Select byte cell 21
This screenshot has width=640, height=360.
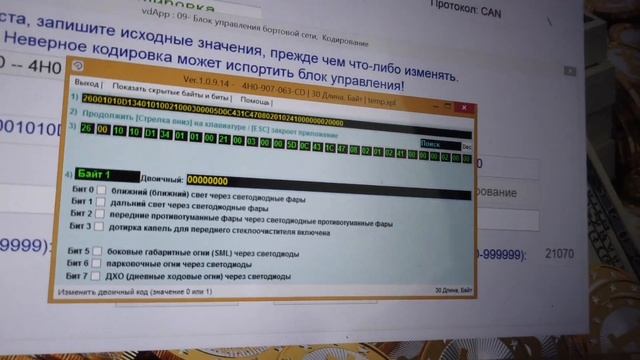coord(224,139)
